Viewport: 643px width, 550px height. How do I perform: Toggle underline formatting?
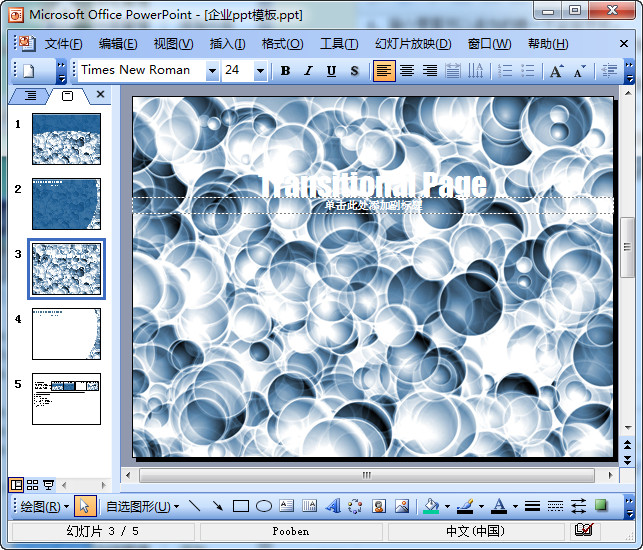(x=330, y=71)
